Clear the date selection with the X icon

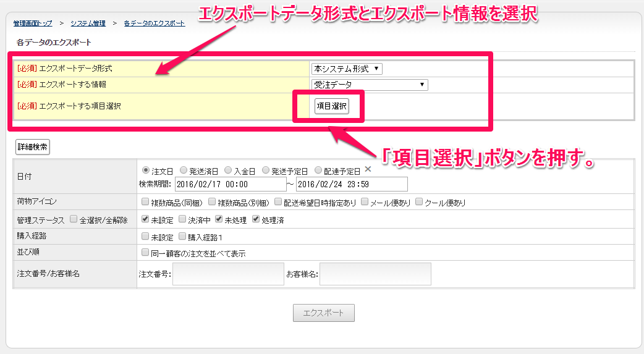pos(368,169)
